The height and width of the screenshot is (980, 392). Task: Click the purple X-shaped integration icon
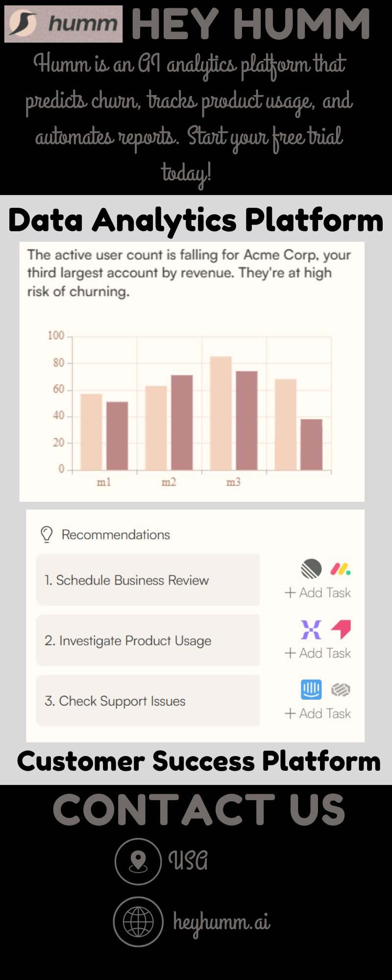[x=311, y=630]
